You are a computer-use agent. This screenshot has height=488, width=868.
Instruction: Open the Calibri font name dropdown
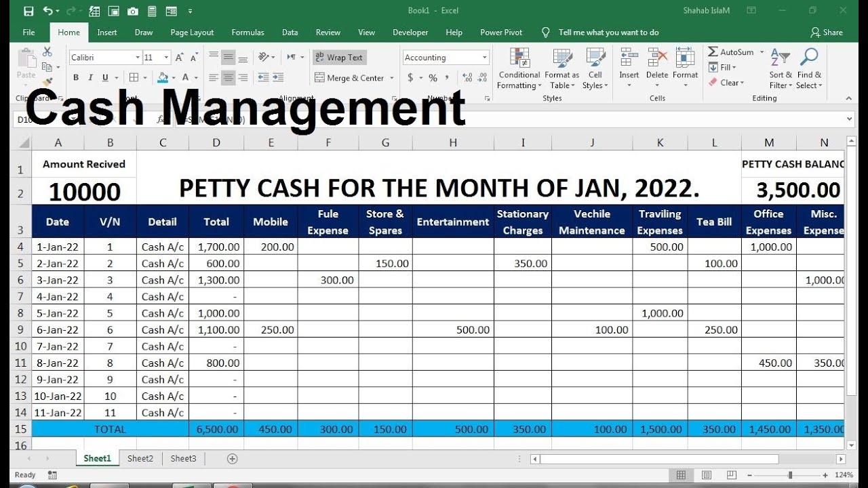click(x=138, y=58)
